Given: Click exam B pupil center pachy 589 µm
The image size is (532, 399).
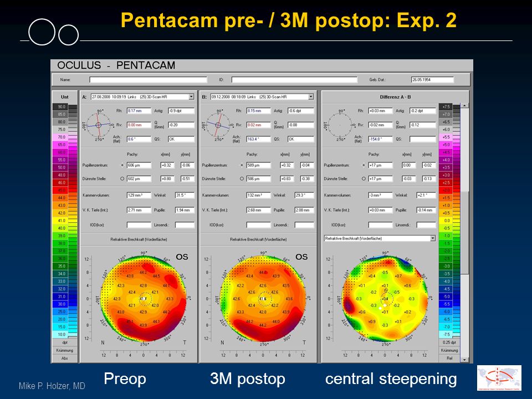Looking at the screenshot, I should click(x=259, y=165).
